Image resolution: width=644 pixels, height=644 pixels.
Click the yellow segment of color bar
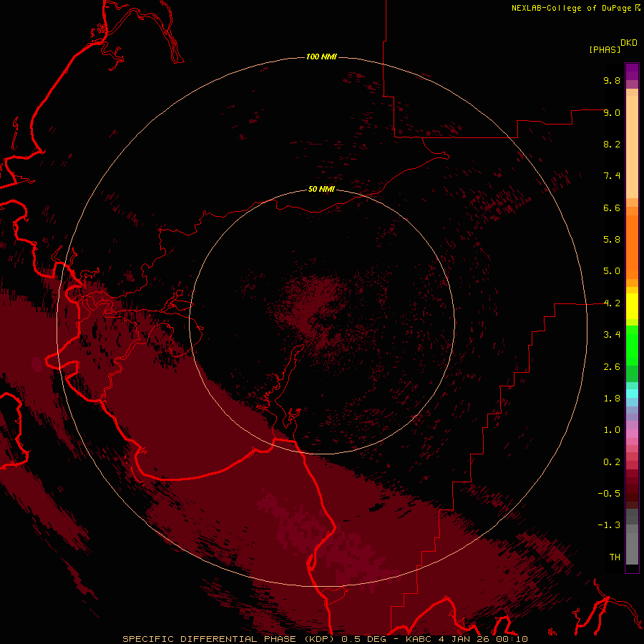(632, 306)
